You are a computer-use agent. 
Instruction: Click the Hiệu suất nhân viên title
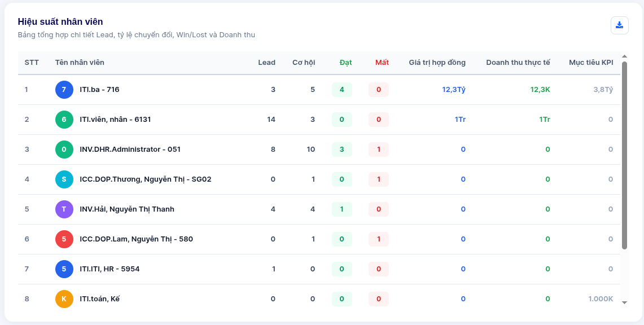click(60, 22)
